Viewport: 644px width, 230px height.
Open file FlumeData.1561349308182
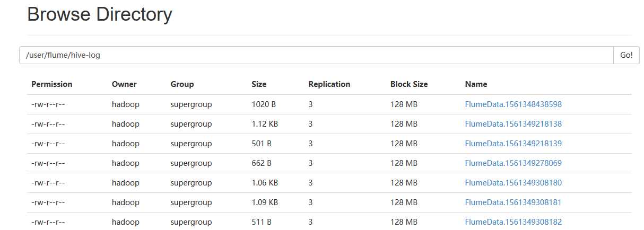tap(513, 222)
